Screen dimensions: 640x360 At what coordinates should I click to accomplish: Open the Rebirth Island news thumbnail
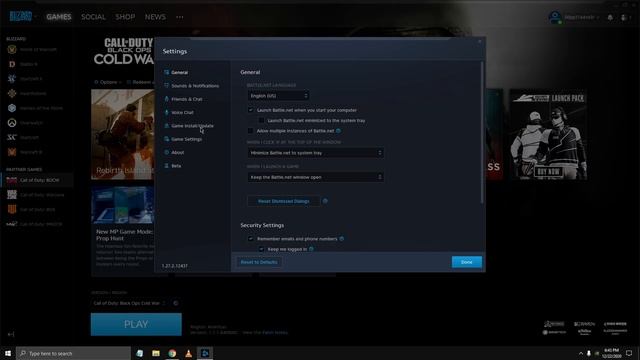click(x=122, y=135)
